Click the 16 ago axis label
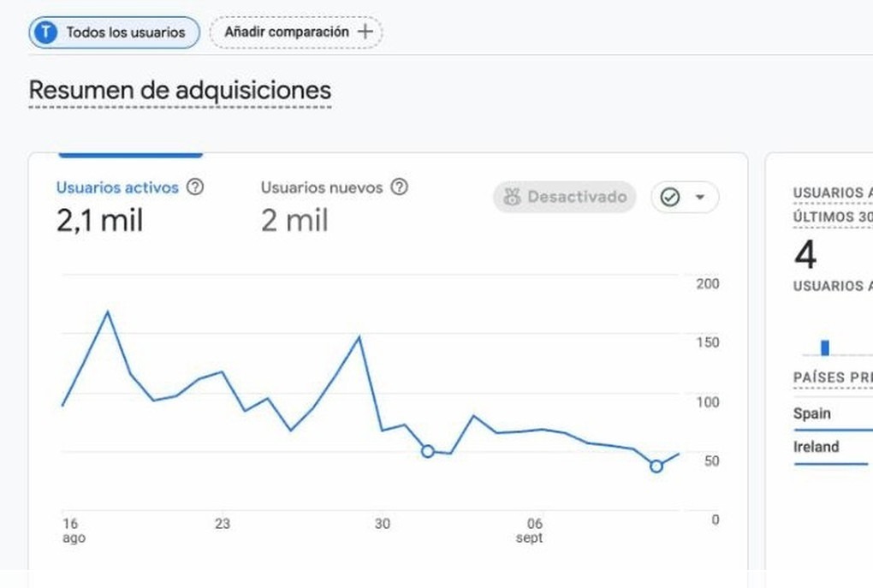The height and width of the screenshot is (588, 873). (x=74, y=531)
